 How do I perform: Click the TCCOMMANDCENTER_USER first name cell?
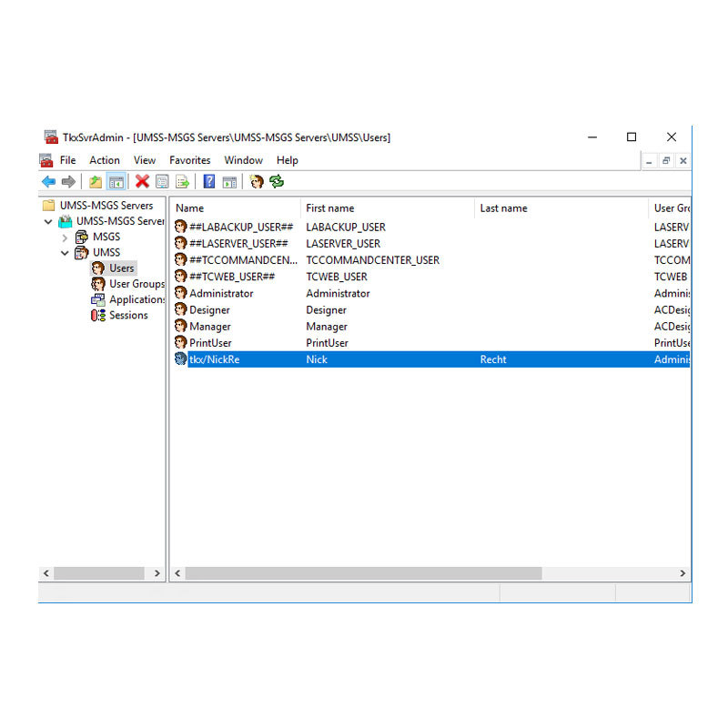tap(372, 259)
